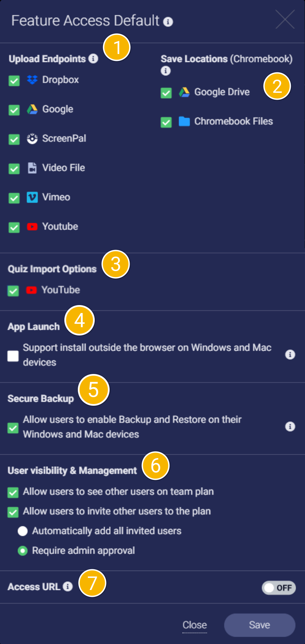Click the Dropbox logo icon
The width and height of the screenshot is (305, 644).
(x=32, y=80)
